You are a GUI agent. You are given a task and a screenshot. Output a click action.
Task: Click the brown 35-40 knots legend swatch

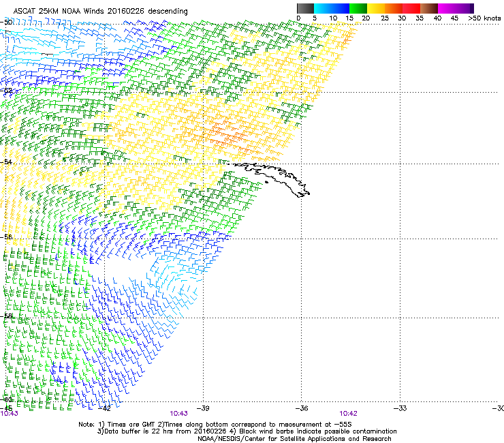point(429,8)
